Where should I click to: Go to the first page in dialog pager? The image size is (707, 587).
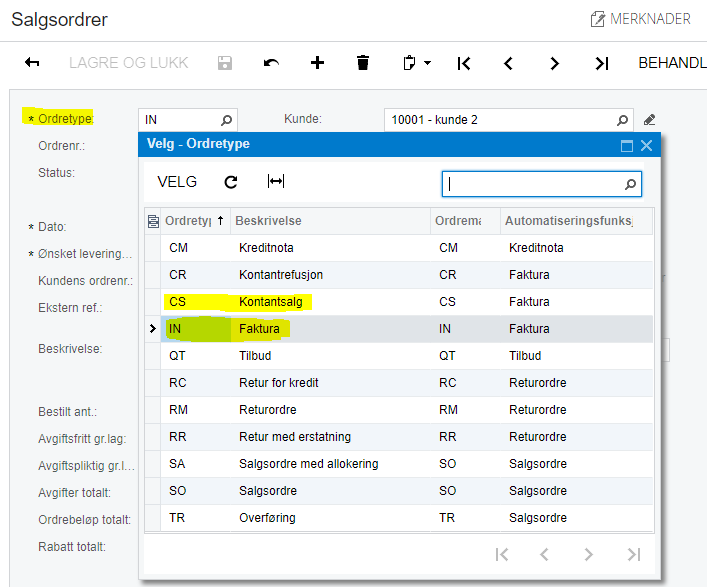point(502,555)
